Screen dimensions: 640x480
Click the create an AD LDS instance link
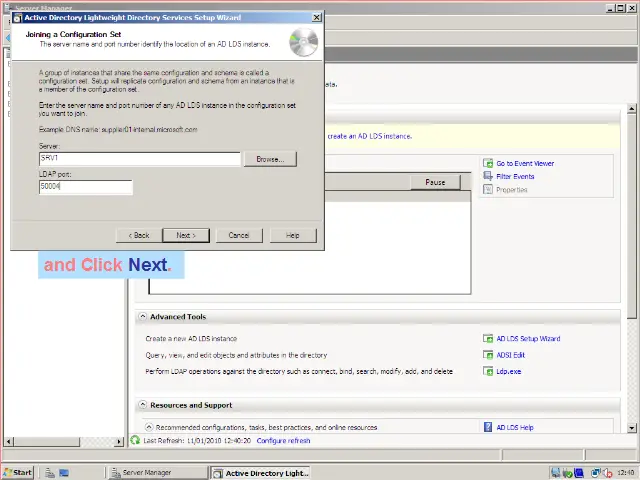369,136
